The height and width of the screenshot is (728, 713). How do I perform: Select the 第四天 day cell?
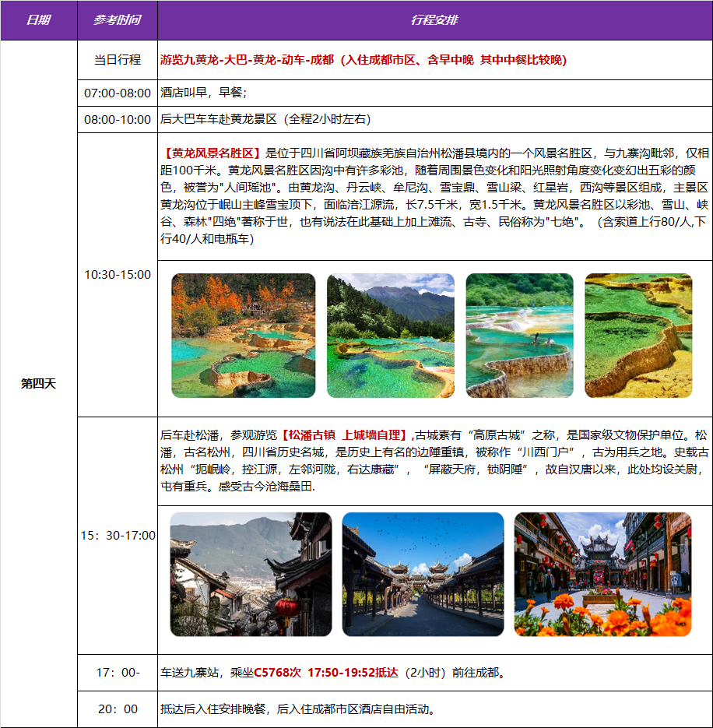38,383
